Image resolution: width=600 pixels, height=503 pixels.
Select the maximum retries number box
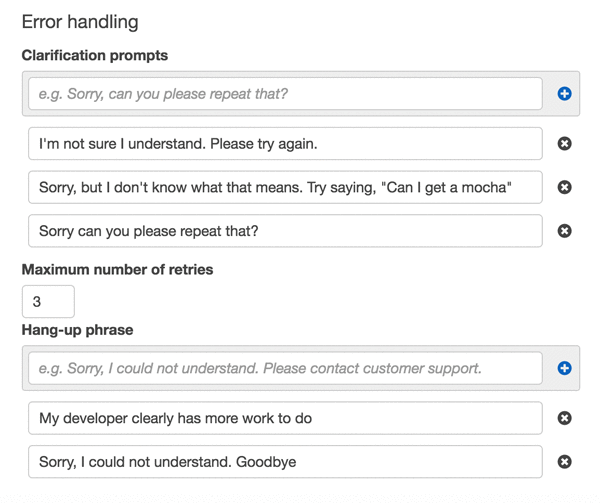point(48,301)
